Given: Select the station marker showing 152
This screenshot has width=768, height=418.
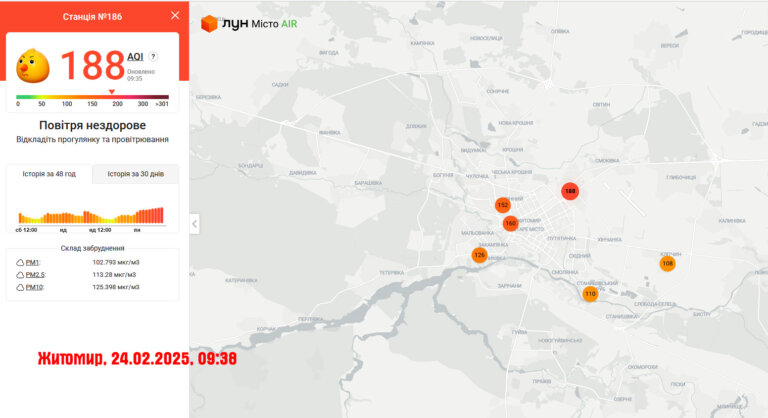Looking at the screenshot, I should pos(503,205).
